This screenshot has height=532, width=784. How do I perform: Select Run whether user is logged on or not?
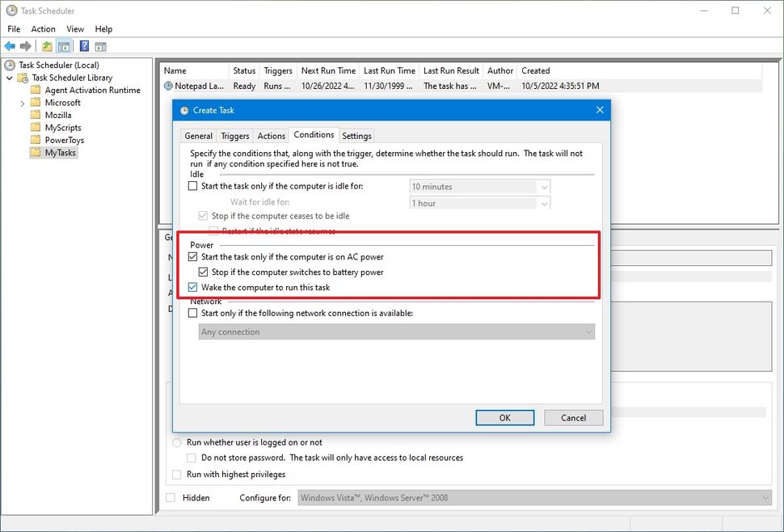176,442
